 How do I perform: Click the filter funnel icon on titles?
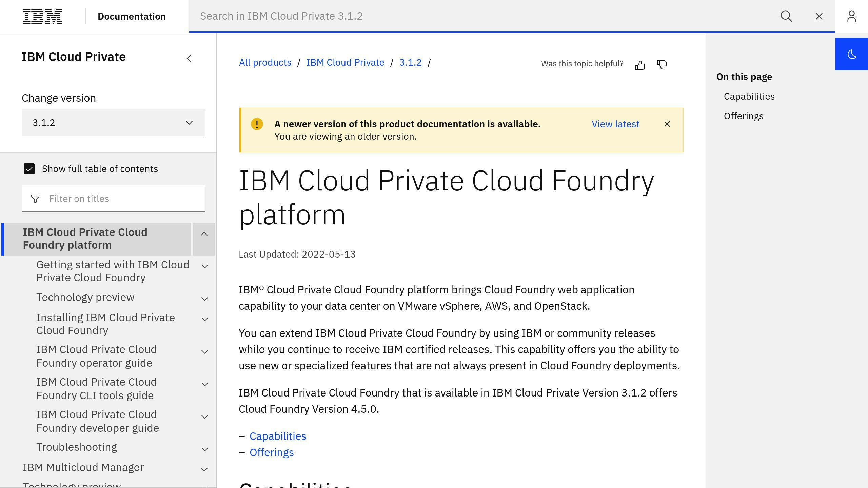pyautogui.click(x=36, y=198)
